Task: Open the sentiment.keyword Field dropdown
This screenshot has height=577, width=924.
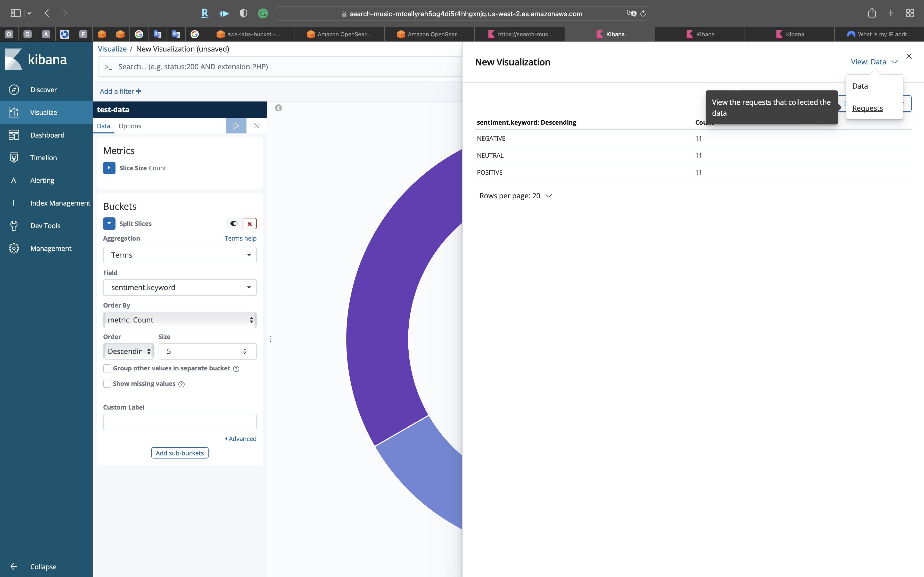Action: pyautogui.click(x=179, y=287)
